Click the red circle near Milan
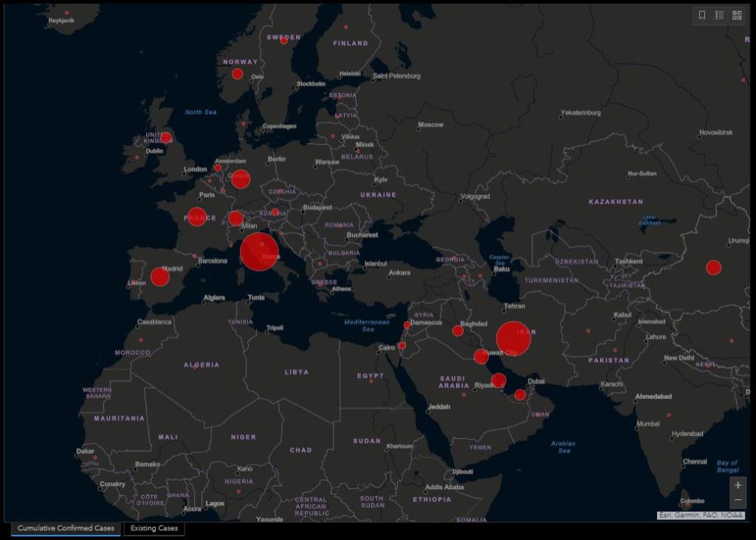This screenshot has width=756, height=540. (x=236, y=218)
